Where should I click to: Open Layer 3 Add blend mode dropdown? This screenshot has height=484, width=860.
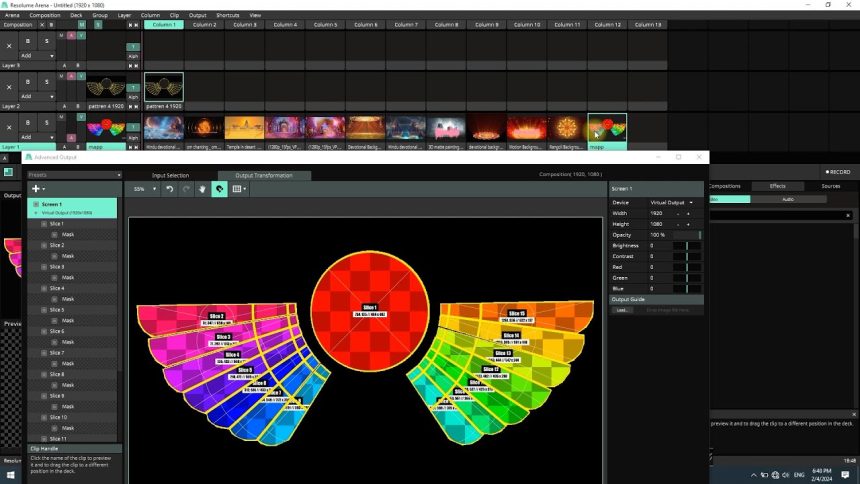[37, 55]
